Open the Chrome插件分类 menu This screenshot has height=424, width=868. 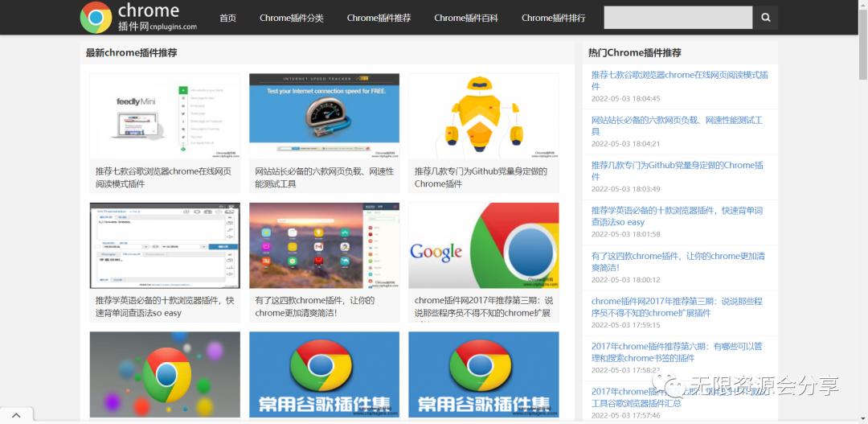pos(292,18)
